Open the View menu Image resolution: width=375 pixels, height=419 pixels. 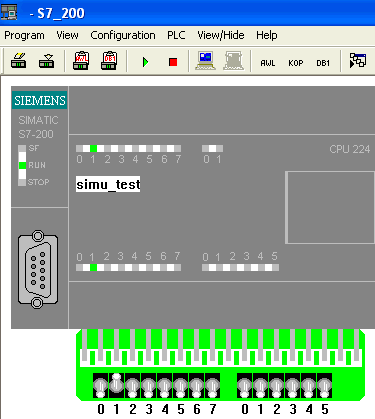pos(67,35)
